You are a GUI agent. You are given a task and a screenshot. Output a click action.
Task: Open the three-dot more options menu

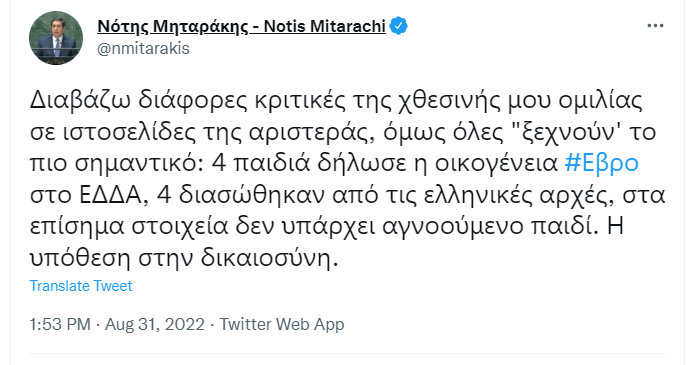655,26
